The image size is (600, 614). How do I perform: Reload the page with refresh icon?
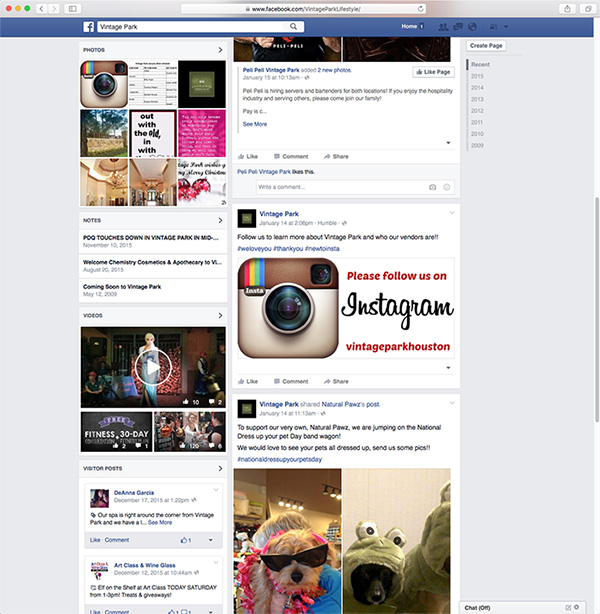click(x=420, y=9)
